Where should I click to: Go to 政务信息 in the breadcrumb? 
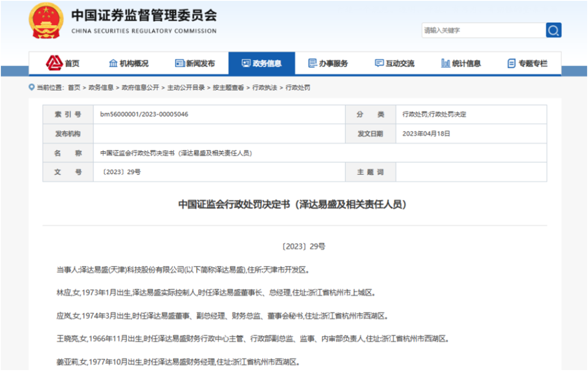[101, 87]
